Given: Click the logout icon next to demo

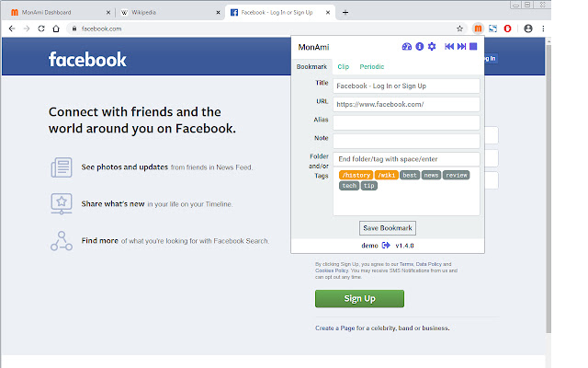Looking at the screenshot, I should pos(386,246).
